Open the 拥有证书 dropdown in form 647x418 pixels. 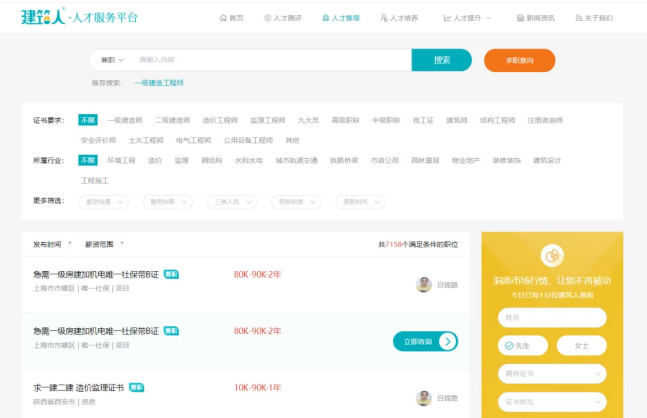[x=552, y=374]
